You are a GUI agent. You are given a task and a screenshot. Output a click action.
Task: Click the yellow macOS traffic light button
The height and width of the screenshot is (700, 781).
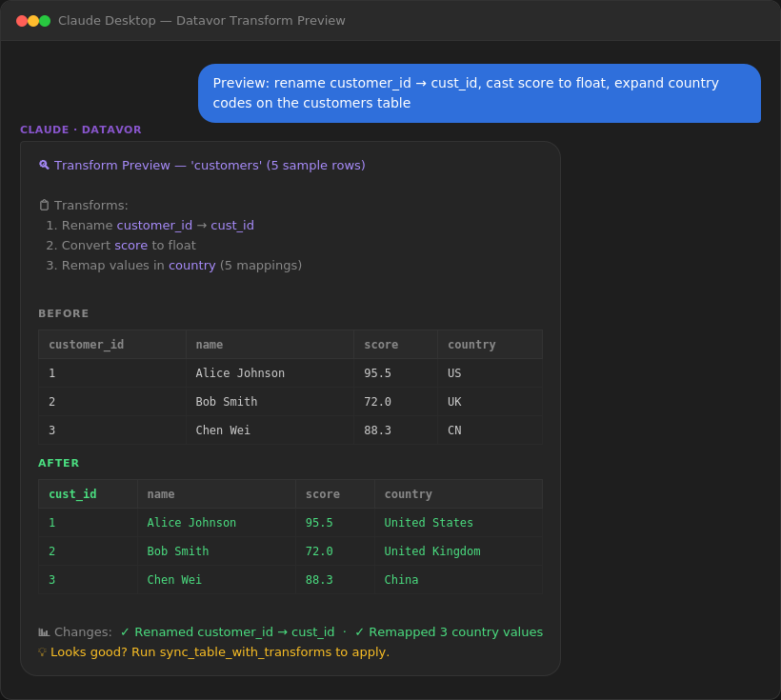pyautogui.click(x=32, y=19)
